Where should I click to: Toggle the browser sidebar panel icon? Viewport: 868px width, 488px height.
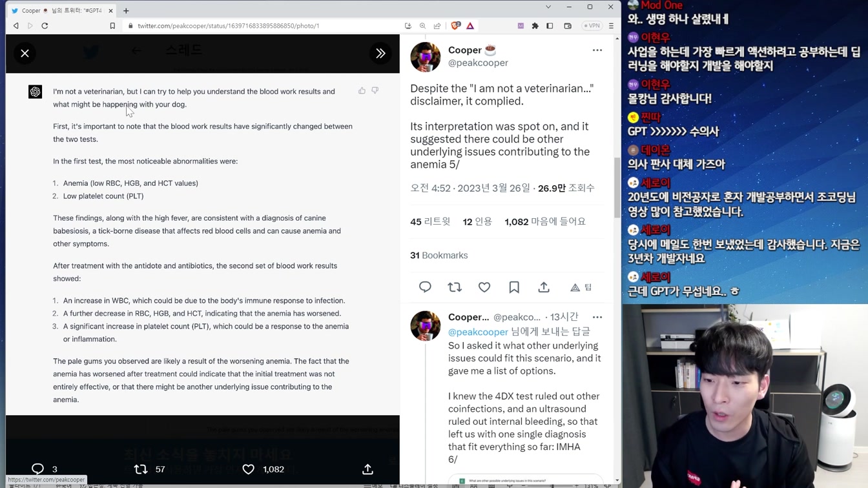[550, 26]
